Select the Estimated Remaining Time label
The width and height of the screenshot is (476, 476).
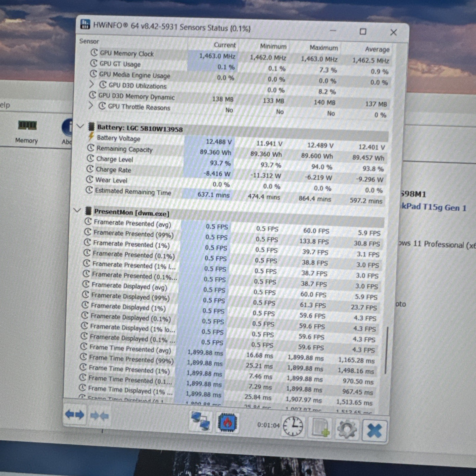tap(133, 192)
